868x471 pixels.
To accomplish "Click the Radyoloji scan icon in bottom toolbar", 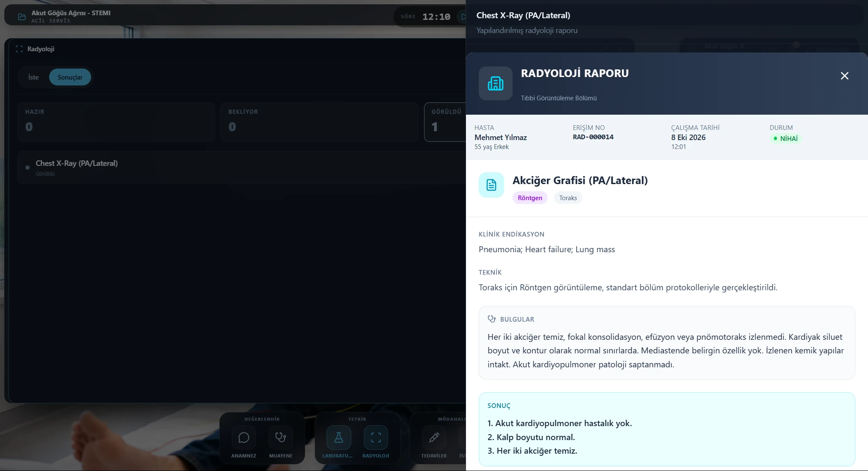I will click(x=376, y=437).
